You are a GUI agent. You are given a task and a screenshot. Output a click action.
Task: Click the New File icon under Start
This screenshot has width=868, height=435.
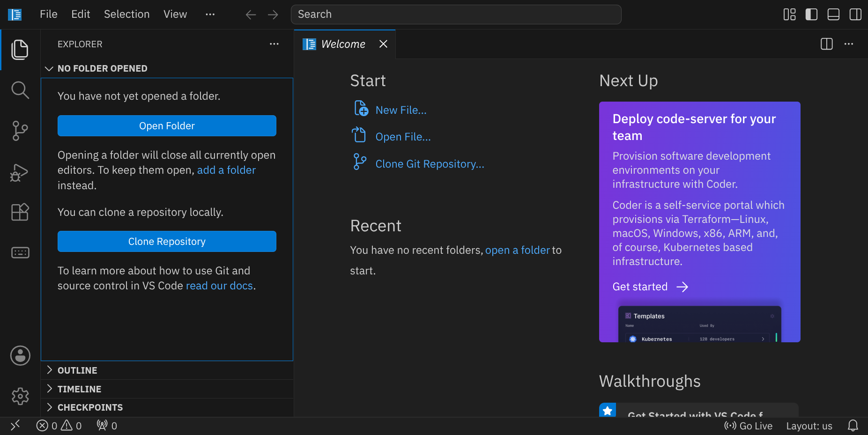pyautogui.click(x=361, y=109)
